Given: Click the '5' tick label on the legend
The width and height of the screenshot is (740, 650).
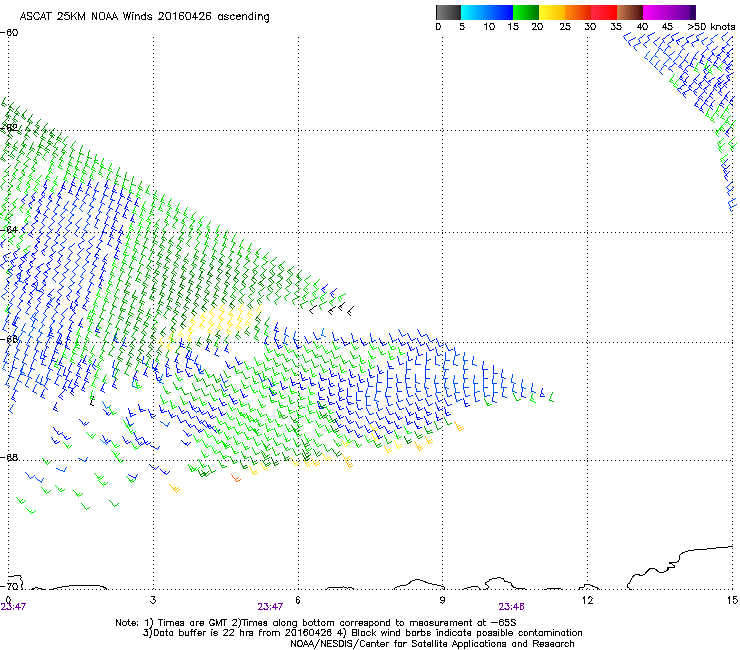Looking at the screenshot, I should 462,27.
